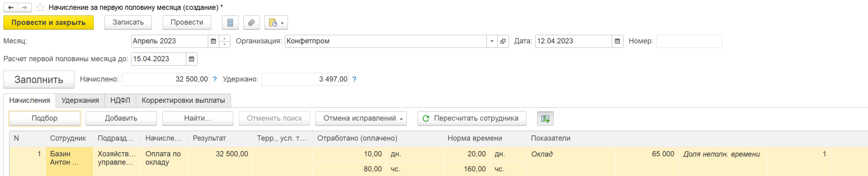This screenshot has height=176, width=868.
Task: Click the Показатели column header
Action: click(x=697, y=138)
